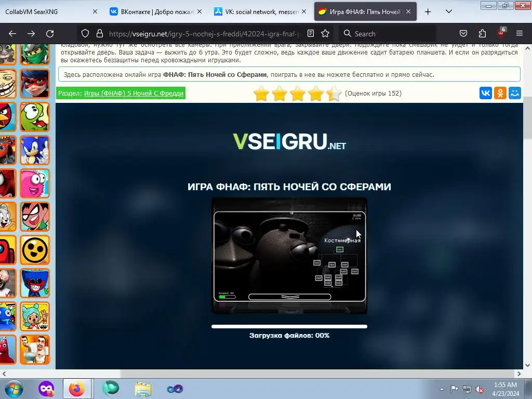The width and height of the screenshot is (532, 399).
Task: Click the ИГРА ФНАФ: ПЯТЬ НОЧЕЙ СО СФЕРАМИ heading
Action: click(289, 187)
